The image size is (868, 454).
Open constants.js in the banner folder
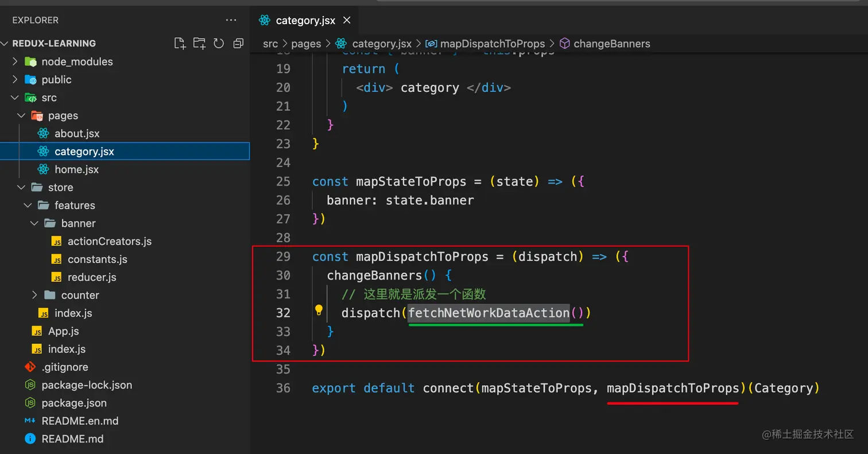[98, 259]
